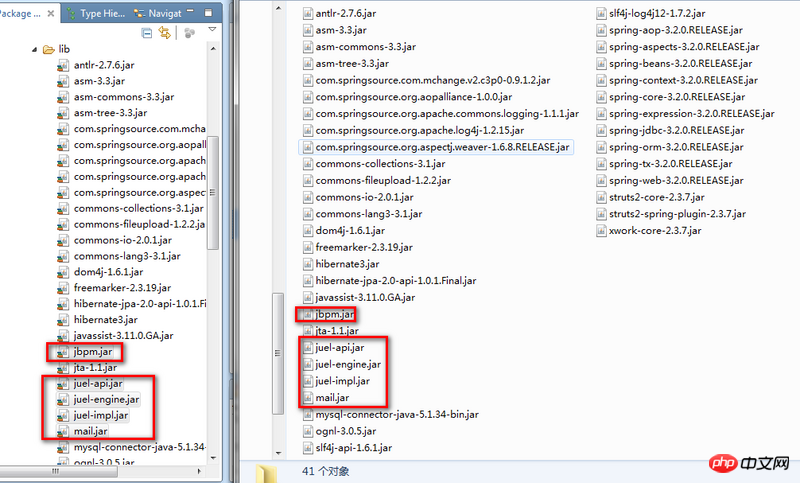Viewport: 800px width, 483px height.
Task: Click dom4j-1.6.1.jar icon in Package Explorer
Action: [63, 272]
